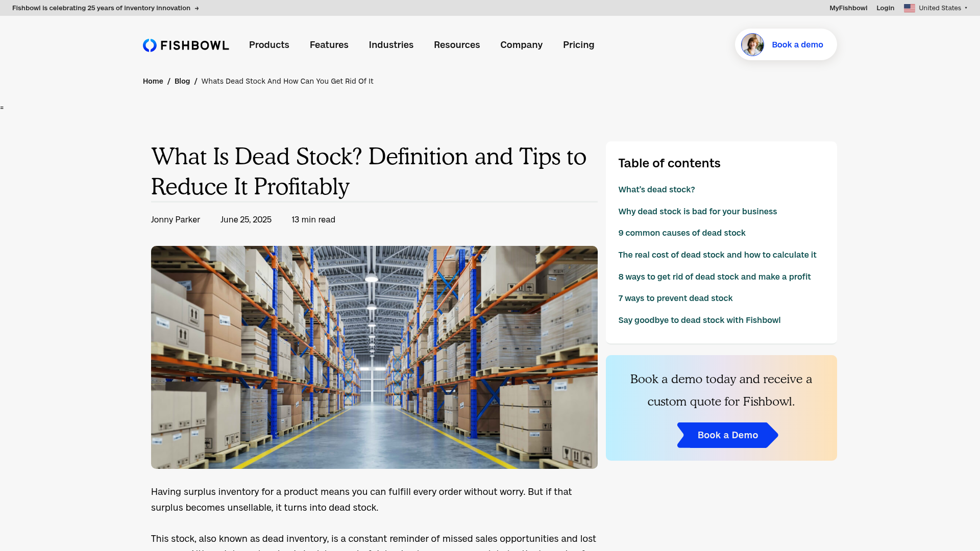980x551 pixels.
Task: Open the Company menu
Action: point(521,45)
